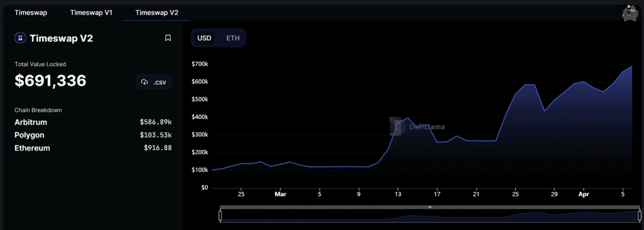Viewport: 644px width, 230px height.
Task: Select the Ethereum chain row
Action: pyautogui.click(x=93, y=147)
